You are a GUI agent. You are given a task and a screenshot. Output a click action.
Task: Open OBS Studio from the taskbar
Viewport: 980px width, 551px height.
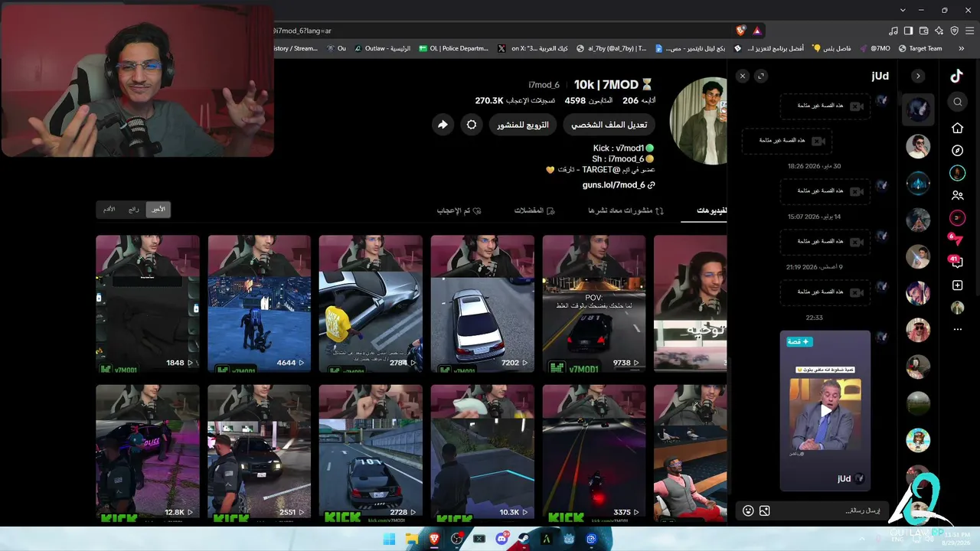click(457, 539)
